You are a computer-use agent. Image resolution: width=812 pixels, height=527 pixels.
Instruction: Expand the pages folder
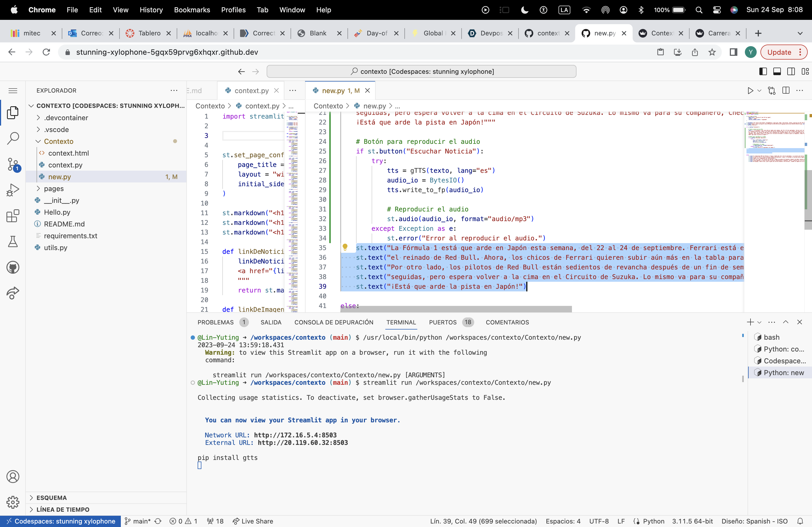tap(53, 189)
